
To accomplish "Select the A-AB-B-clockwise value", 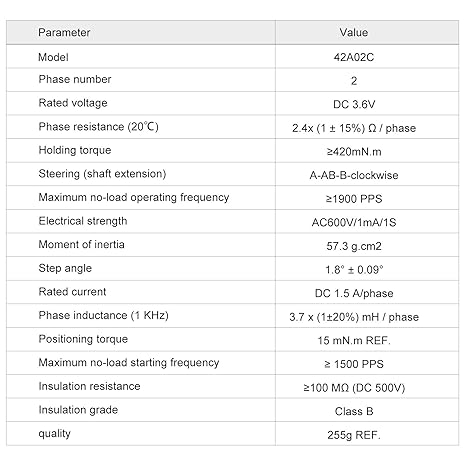I will pyautogui.click(x=354, y=175).
